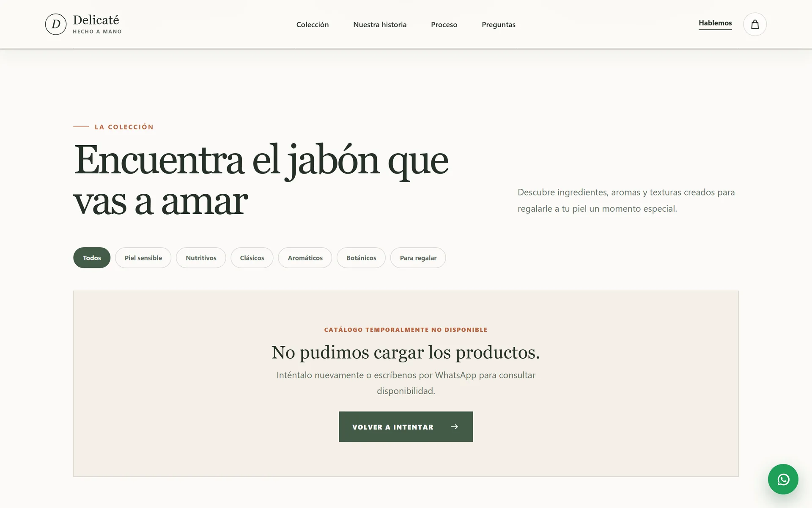The image size is (812, 508).
Task: Filter soaps by Aromáticos
Action: click(x=305, y=258)
